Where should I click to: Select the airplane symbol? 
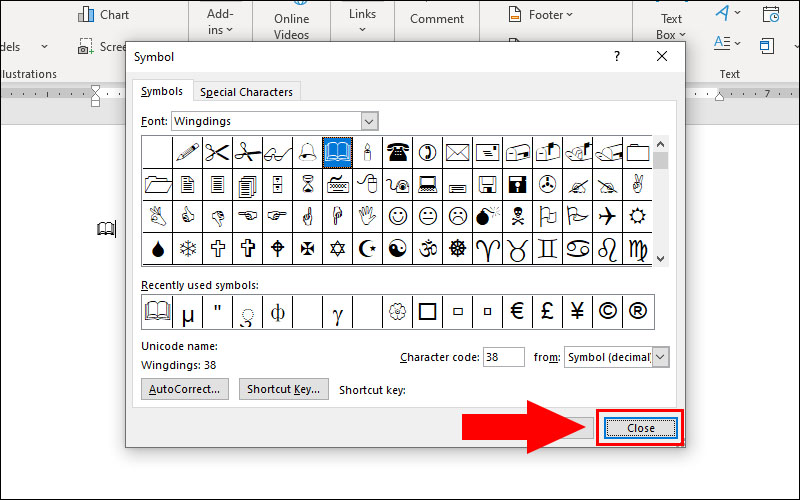[606, 215]
